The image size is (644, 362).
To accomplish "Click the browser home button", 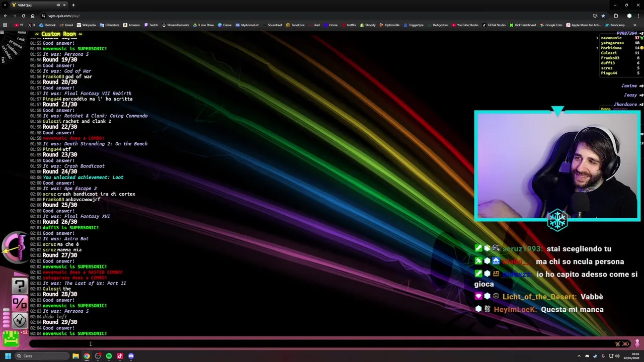I will (x=33, y=16).
